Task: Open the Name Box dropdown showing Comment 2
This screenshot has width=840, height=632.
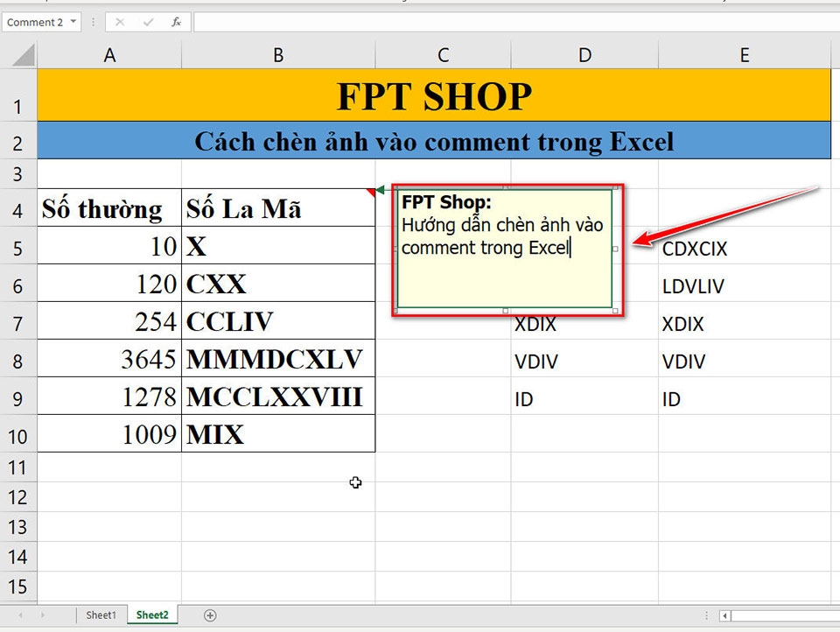Action: coord(72,22)
